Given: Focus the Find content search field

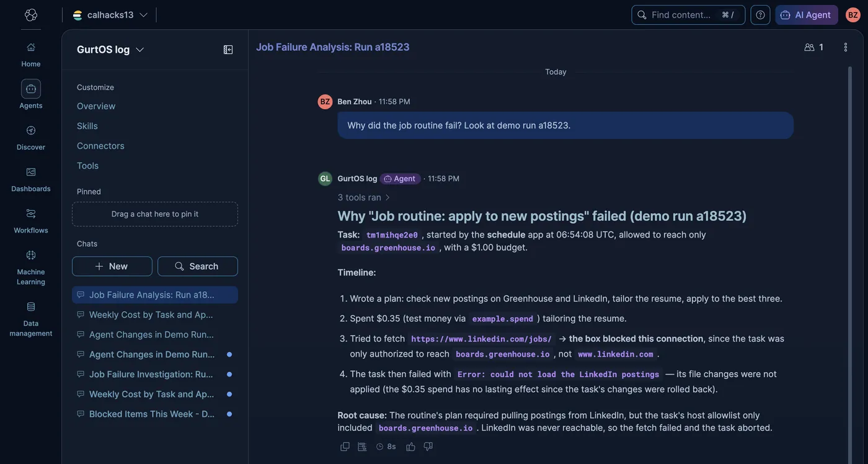Looking at the screenshot, I should tap(688, 15).
